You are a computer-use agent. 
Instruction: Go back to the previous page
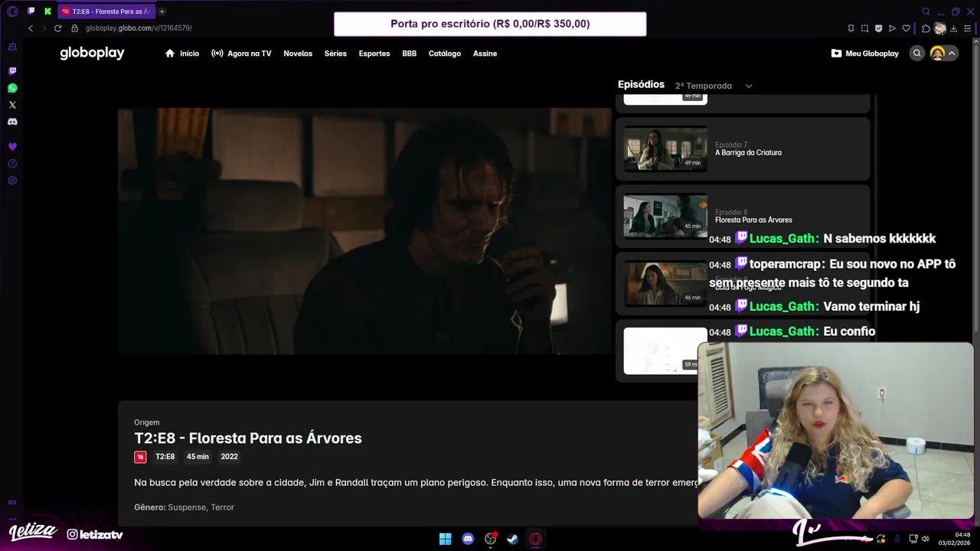coord(31,28)
